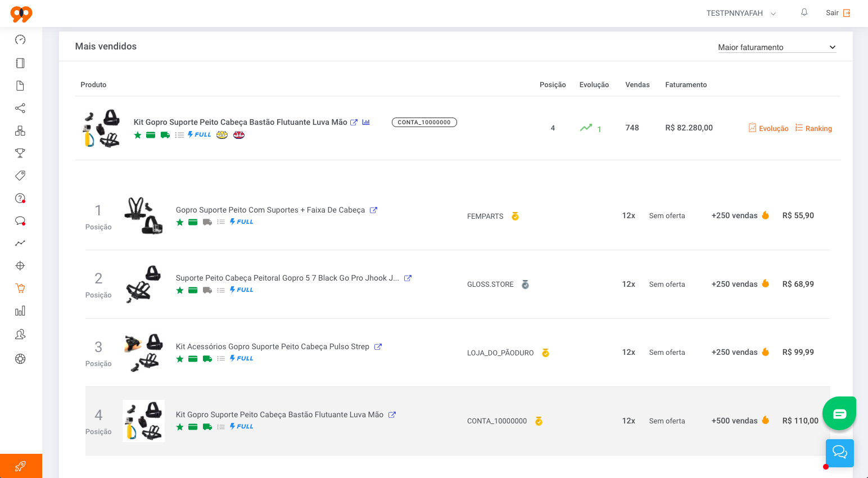
Task: Open the dashboard gauge sidebar icon
Action: point(20,39)
